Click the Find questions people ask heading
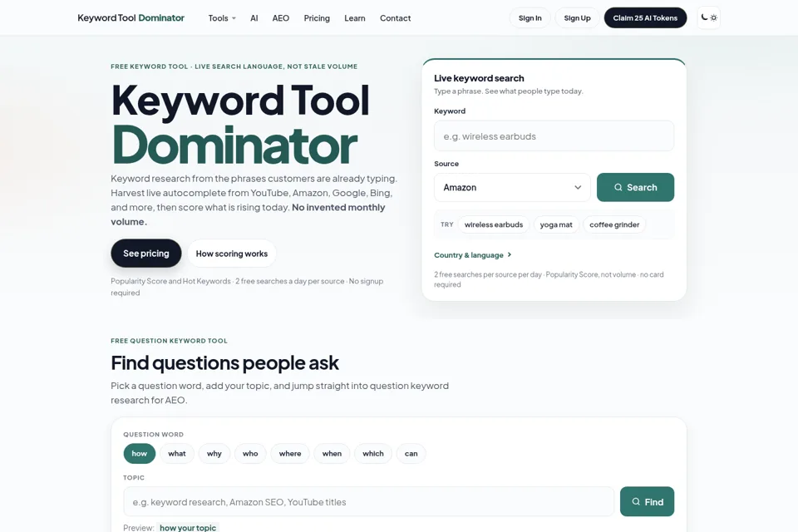 224,363
